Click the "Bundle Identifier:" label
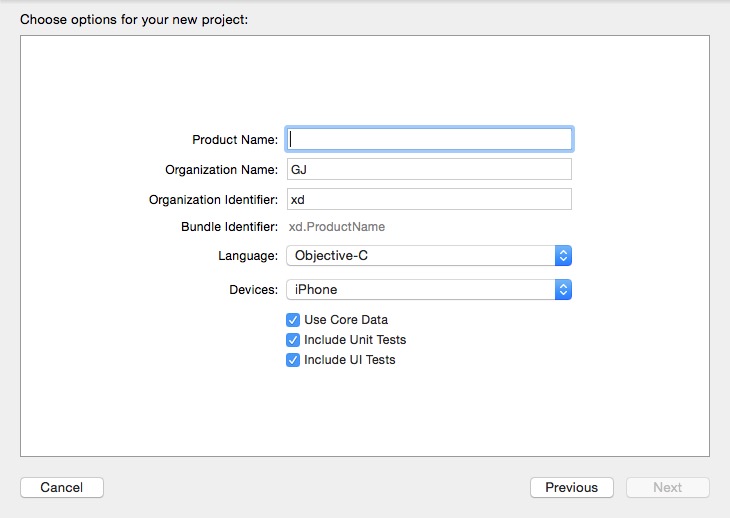 point(229,227)
